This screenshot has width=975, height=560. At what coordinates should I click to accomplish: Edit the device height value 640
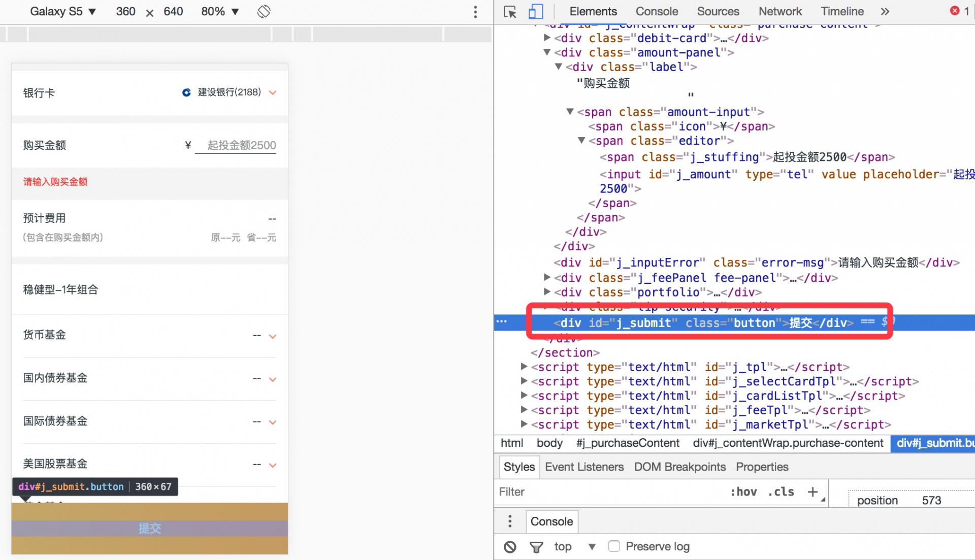click(x=173, y=11)
